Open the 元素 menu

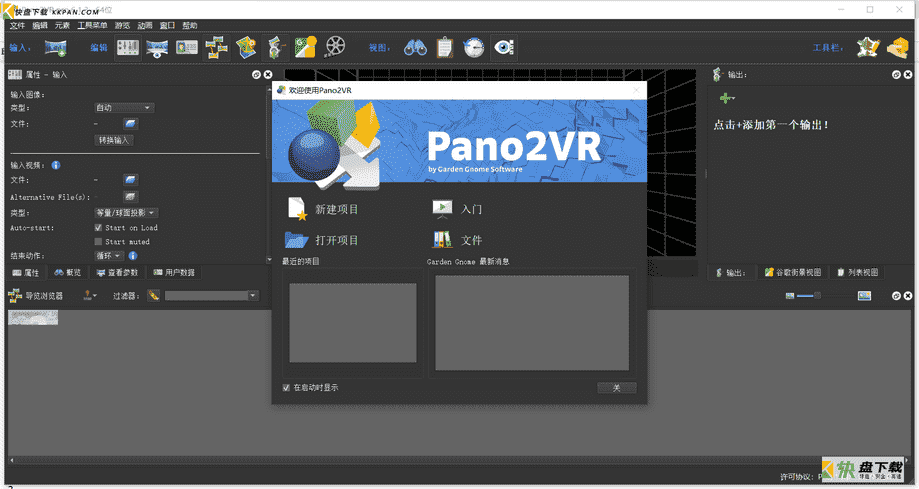pyautogui.click(x=62, y=25)
